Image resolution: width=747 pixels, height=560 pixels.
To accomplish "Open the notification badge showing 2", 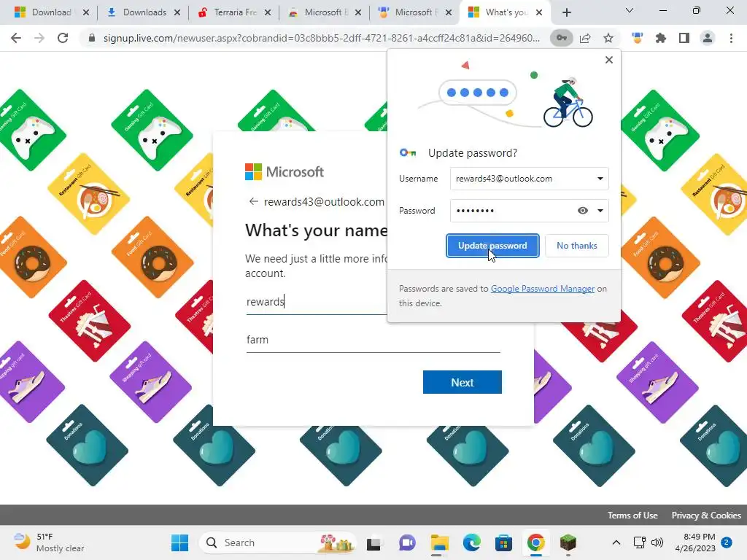I will (x=727, y=542).
